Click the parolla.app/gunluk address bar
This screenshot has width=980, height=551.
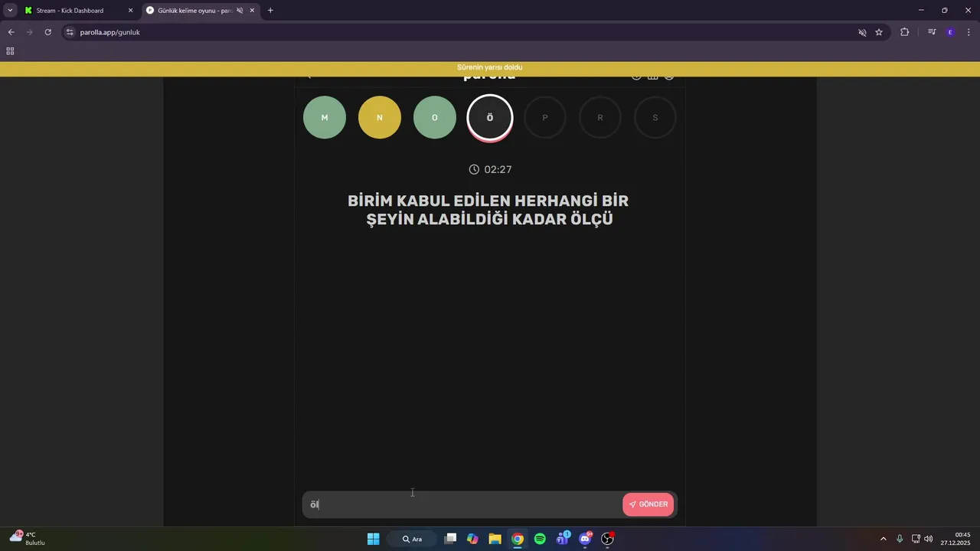(459, 32)
